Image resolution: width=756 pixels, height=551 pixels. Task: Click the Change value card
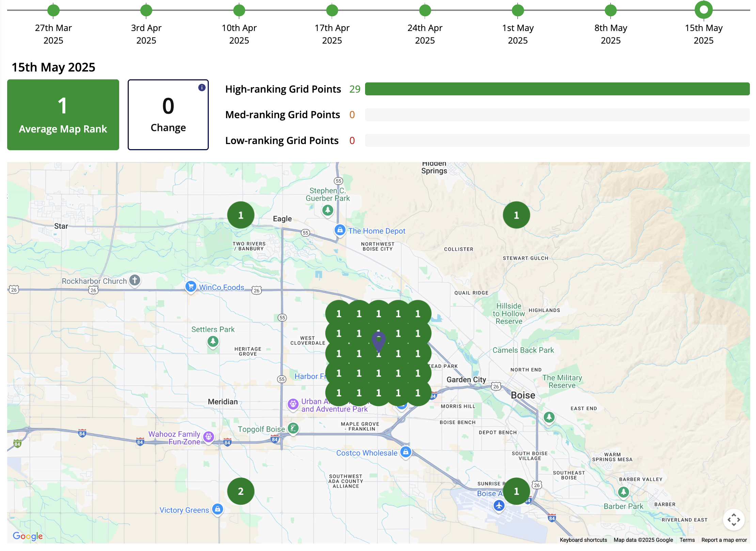point(168,115)
